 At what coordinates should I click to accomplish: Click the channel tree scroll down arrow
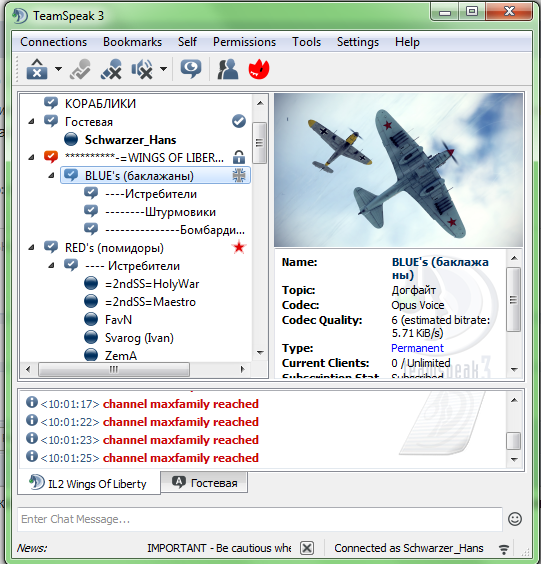click(260, 353)
